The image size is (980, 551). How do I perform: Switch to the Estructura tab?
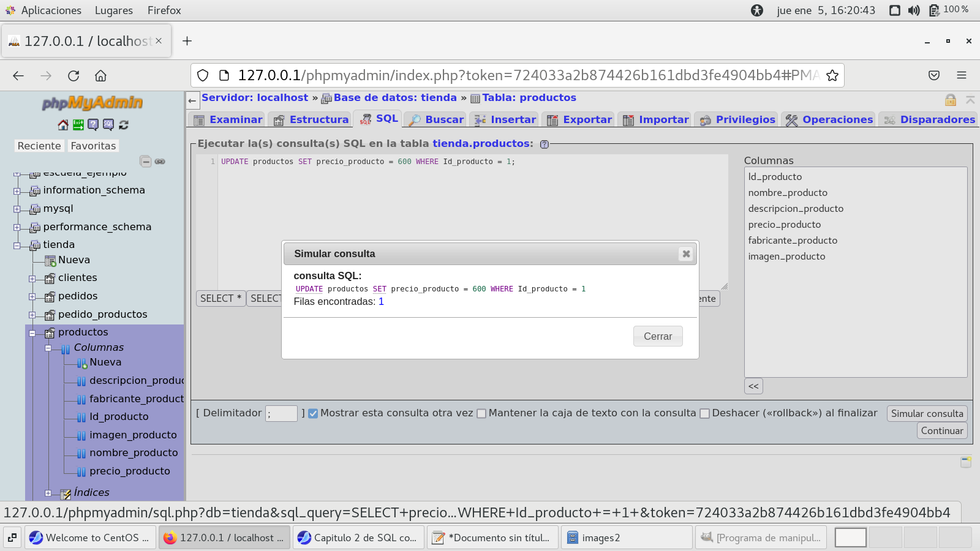pos(311,120)
